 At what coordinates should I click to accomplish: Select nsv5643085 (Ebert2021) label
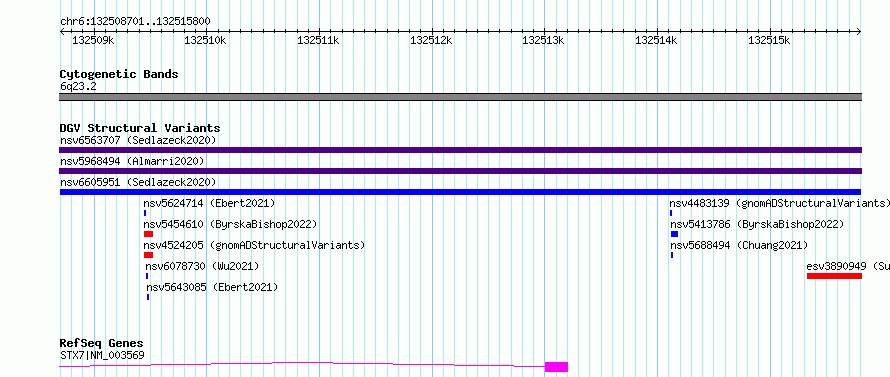coord(212,287)
